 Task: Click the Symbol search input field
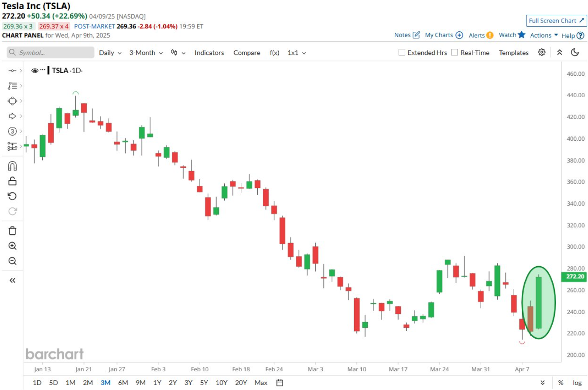pyautogui.click(x=51, y=53)
